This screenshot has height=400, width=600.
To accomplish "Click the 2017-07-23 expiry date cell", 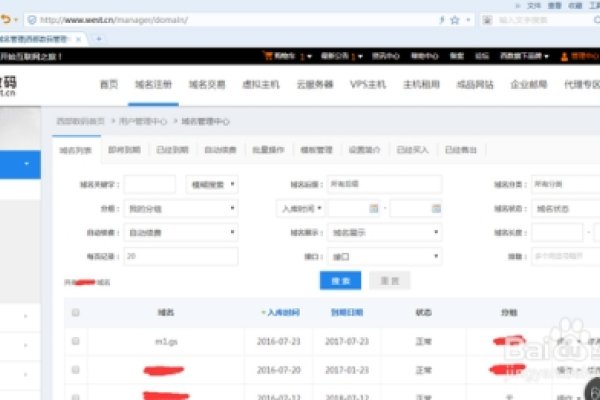I will [347, 341].
